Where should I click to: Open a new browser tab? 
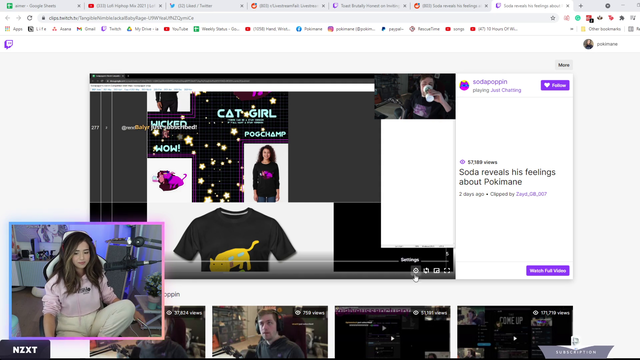[x=581, y=6]
